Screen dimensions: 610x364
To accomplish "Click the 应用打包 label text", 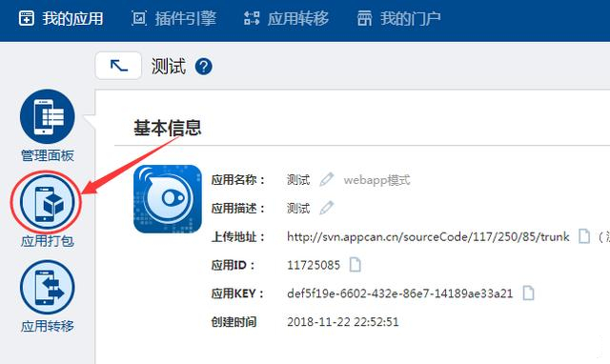I will click(47, 241).
